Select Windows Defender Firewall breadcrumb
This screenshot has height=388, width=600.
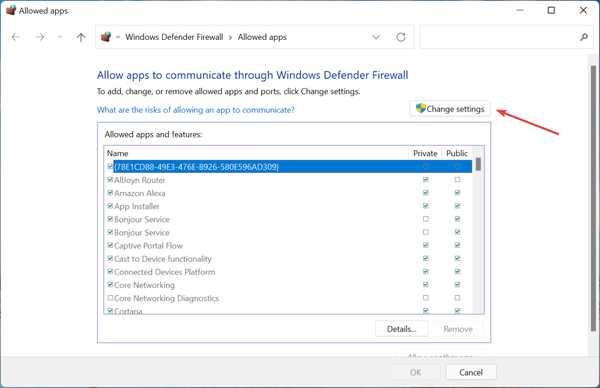[x=174, y=37]
